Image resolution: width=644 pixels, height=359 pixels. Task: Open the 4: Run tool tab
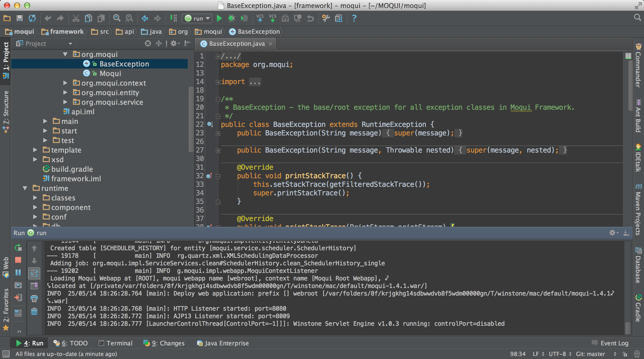pos(30,343)
